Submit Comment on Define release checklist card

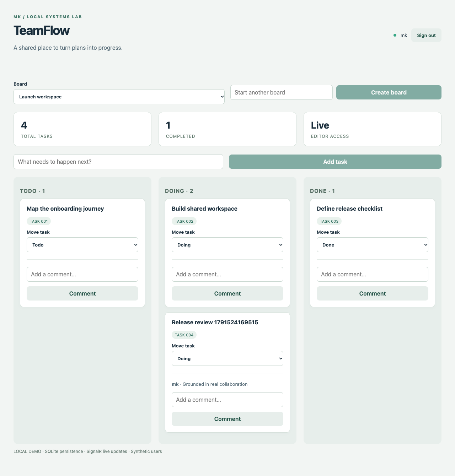pyautogui.click(x=373, y=293)
